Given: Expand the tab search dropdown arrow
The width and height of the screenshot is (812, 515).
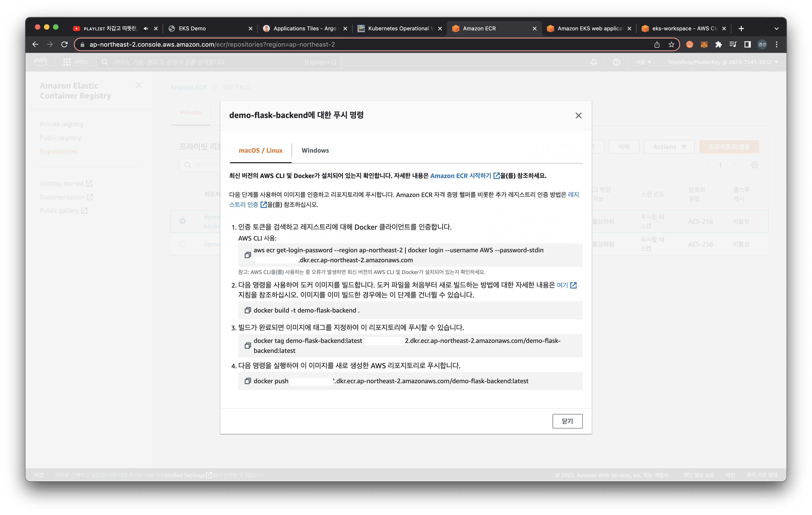Looking at the screenshot, I should (x=777, y=29).
